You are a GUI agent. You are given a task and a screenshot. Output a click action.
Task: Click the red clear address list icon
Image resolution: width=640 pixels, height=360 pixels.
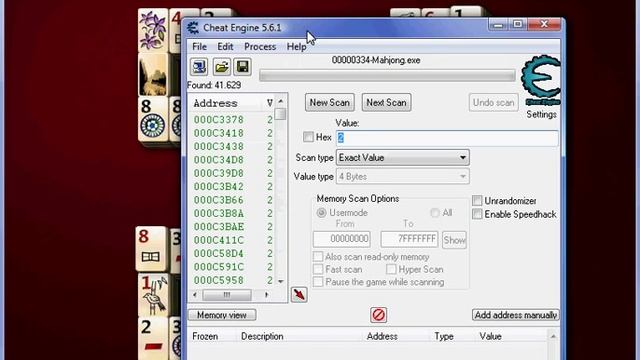click(378, 315)
